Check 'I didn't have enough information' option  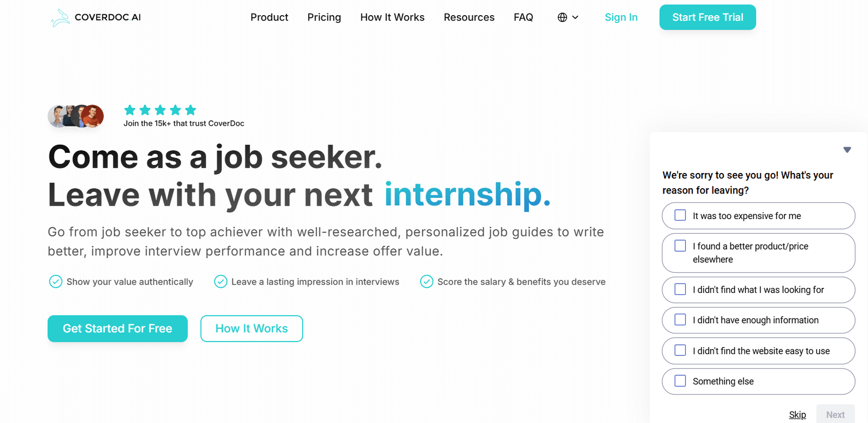[x=680, y=320]
